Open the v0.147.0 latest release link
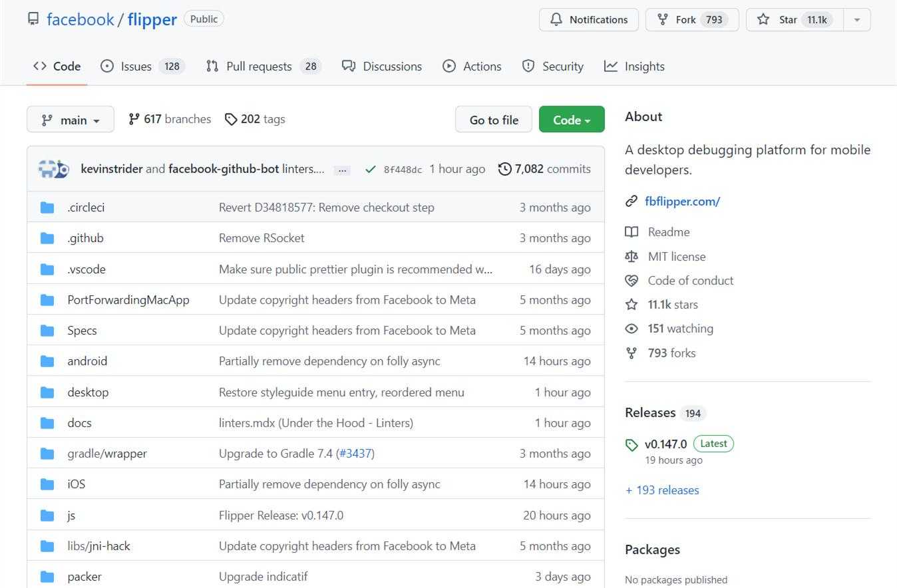Image resolution: width=897 pixels, height=588 pixels. coord(665,444)
